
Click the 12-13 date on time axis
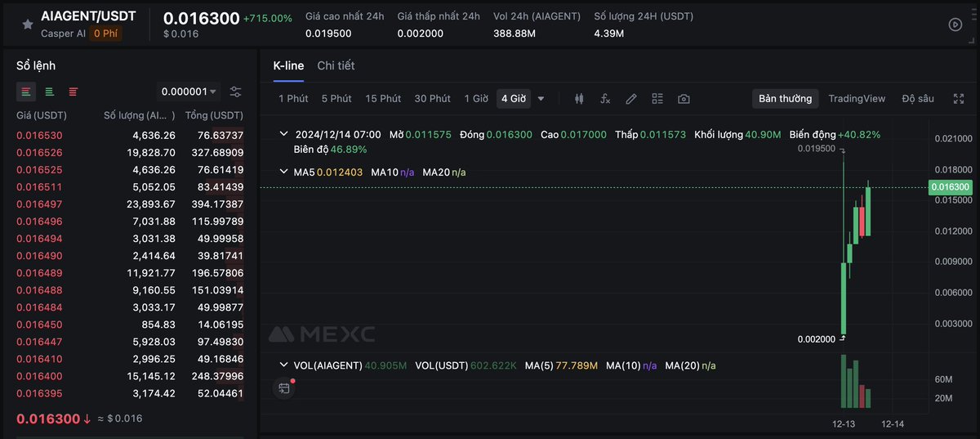pyautogui.click(x=844, y=425)
